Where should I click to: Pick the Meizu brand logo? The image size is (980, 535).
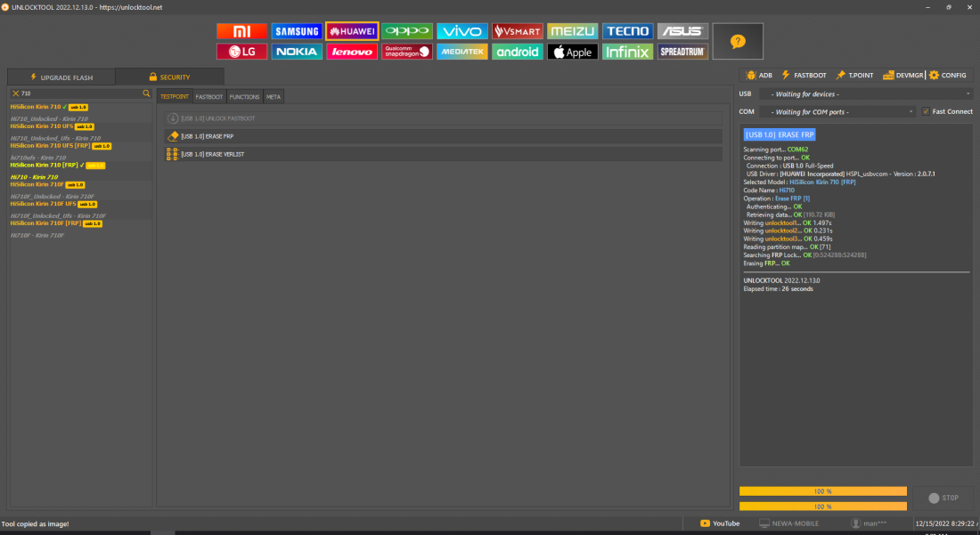coord(573,31)
